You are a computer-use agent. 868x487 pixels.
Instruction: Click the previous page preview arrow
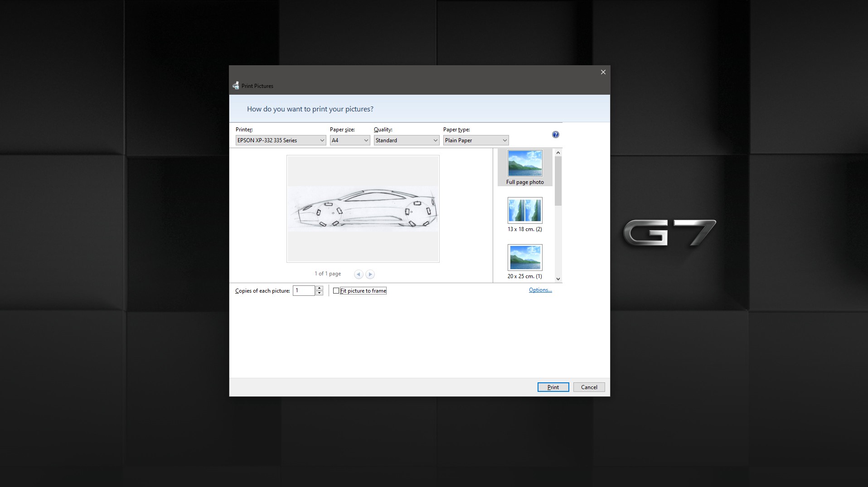[359, 274]
